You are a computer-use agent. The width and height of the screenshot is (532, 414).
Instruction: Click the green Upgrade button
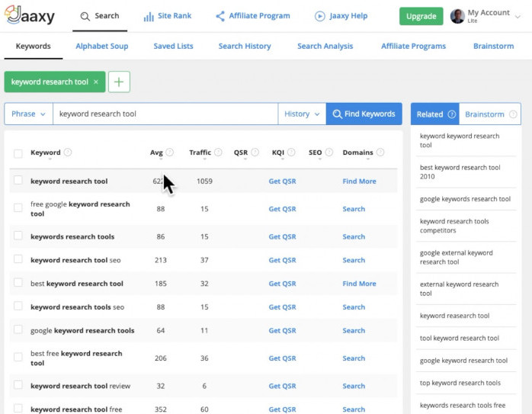[421, 16]
